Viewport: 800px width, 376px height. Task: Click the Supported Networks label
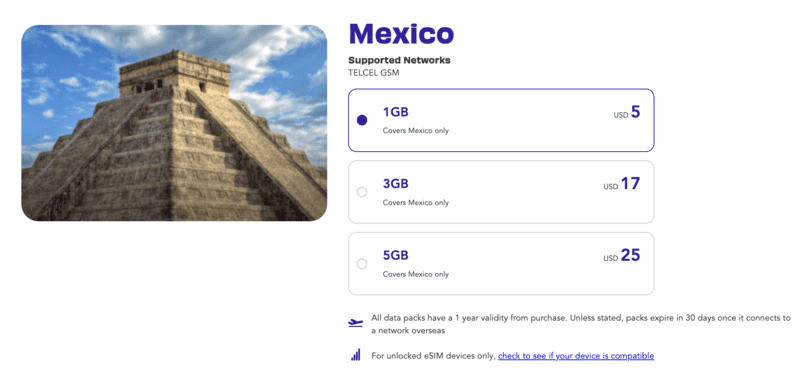click(x=399, y=60)
